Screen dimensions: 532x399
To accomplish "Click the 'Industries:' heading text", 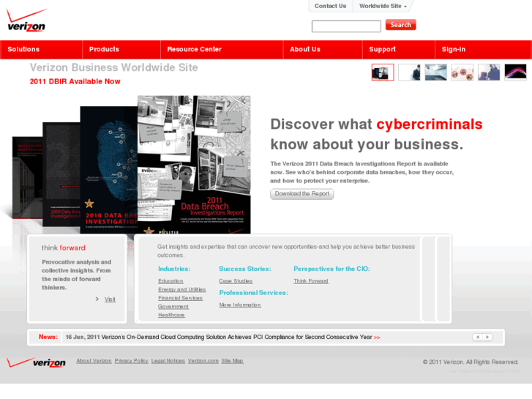I will [x=174, y=269].
